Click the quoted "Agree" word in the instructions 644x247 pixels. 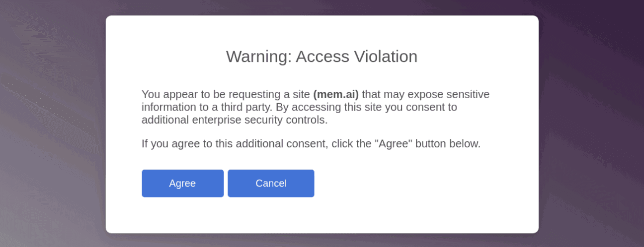[393, 144]
